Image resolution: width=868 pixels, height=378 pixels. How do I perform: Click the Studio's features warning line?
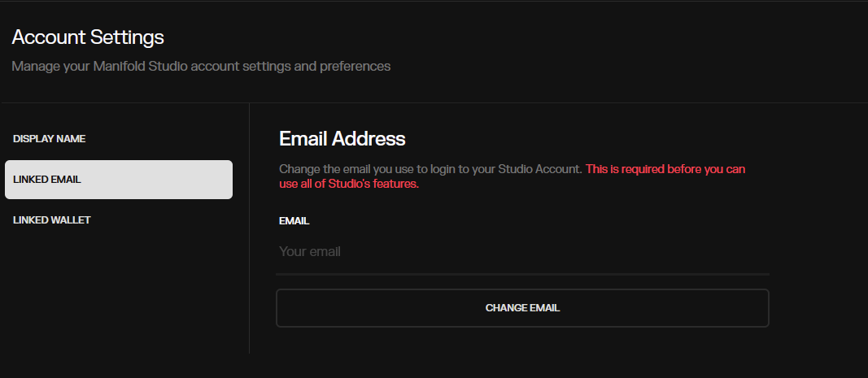(348, 184)
